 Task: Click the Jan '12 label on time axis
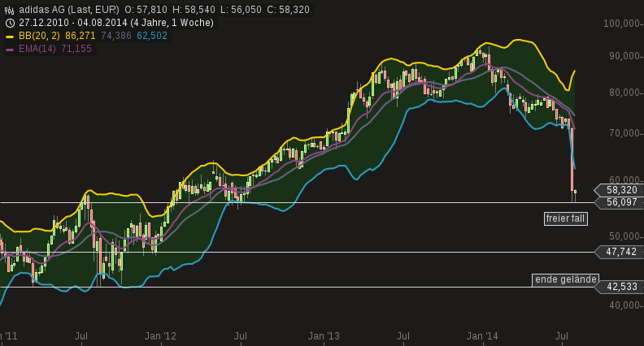pos(160,335)
